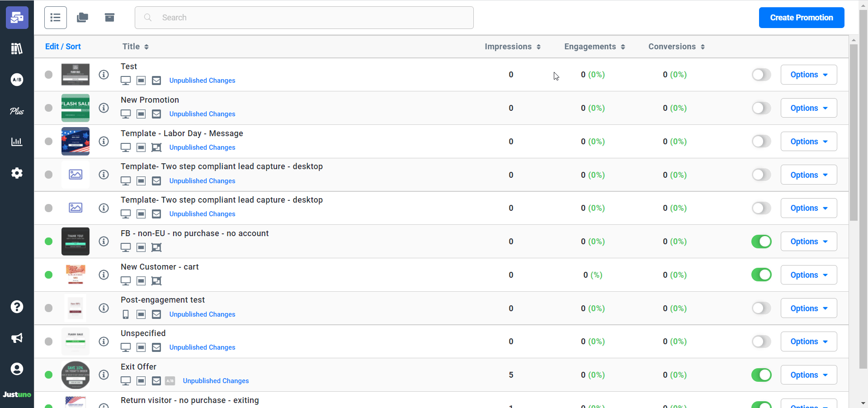The height and width of the screenshot is (408, 868).
Task: Click the archive box icon in toolbar
Action: tap(109, 18)
